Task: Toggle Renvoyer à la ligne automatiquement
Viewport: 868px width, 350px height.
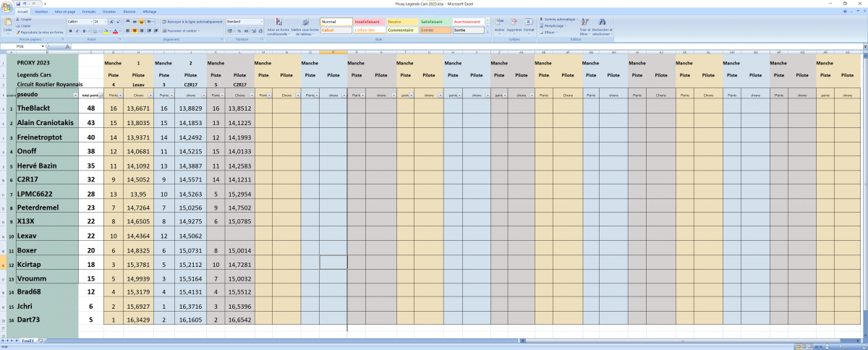Action: coord(192,22)
